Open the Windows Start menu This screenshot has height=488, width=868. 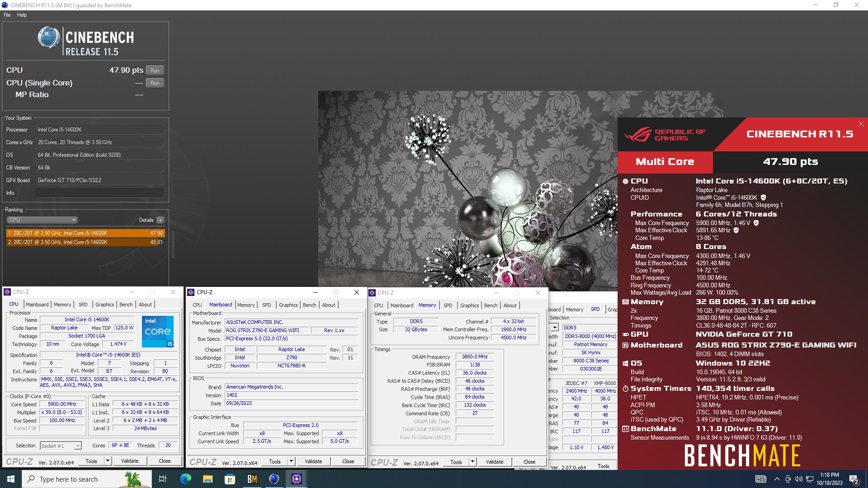(x=11, y=479)
